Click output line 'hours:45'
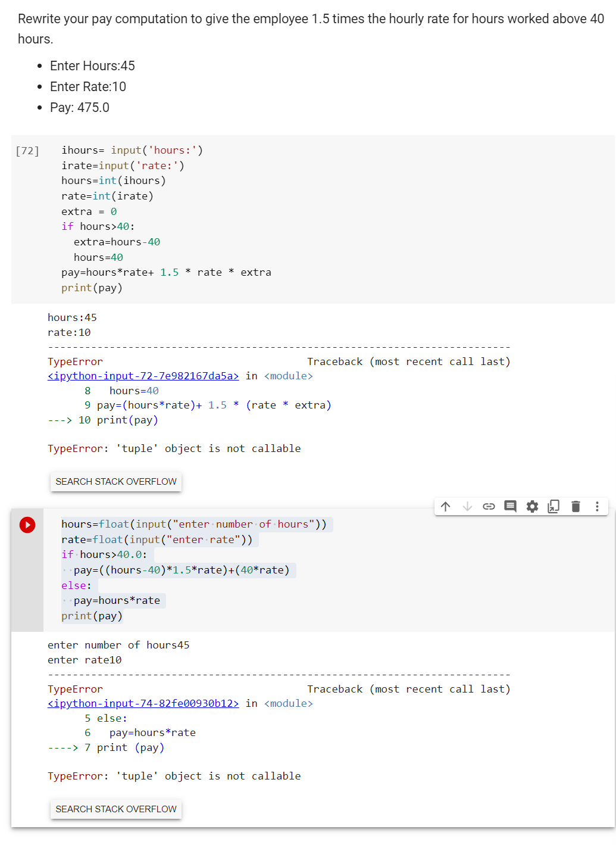 coord(72,317)
